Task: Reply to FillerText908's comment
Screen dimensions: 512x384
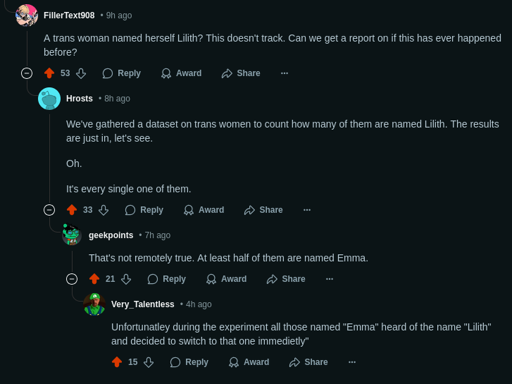Action: click(122, 73)
